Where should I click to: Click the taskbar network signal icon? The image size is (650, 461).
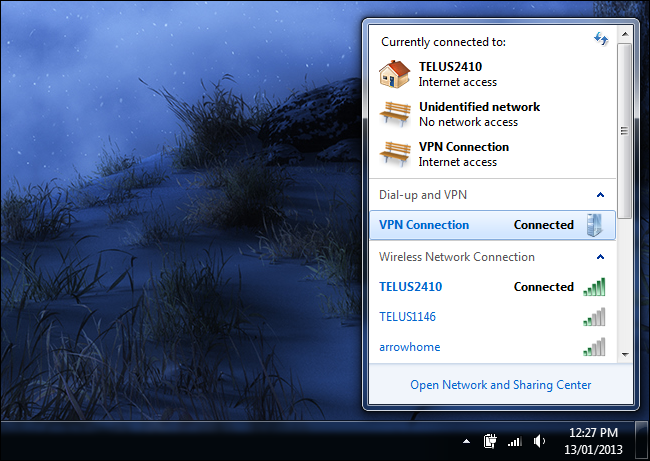[x=514, y=442]
